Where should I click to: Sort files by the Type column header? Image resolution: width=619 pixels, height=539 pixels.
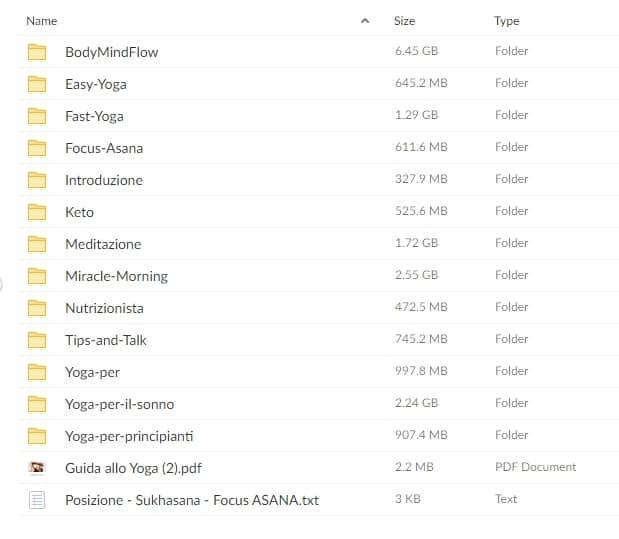pyautogui.click(x=507, y=21)
